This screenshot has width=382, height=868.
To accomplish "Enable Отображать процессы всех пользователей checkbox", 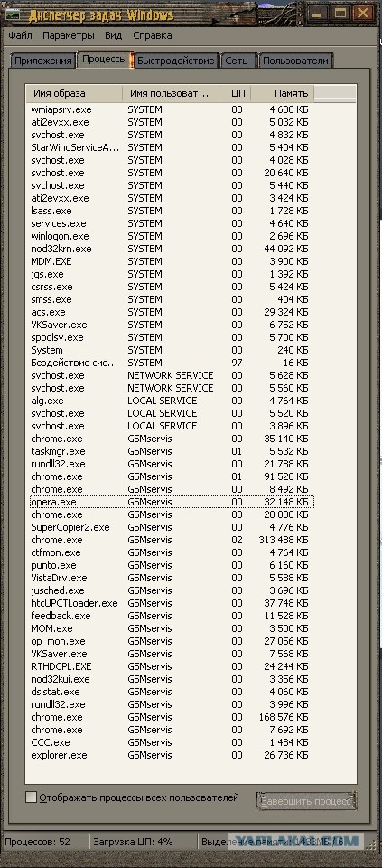I will coord(32,797).
